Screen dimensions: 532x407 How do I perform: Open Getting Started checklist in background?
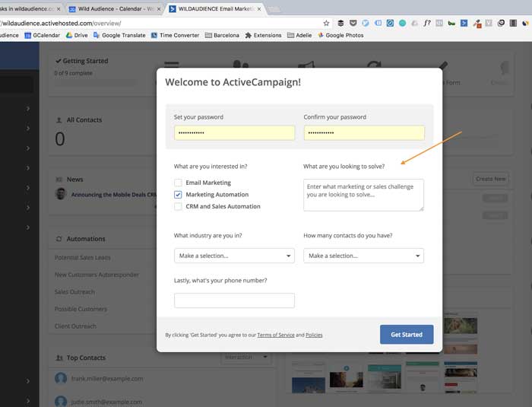(x=82, y=61)
